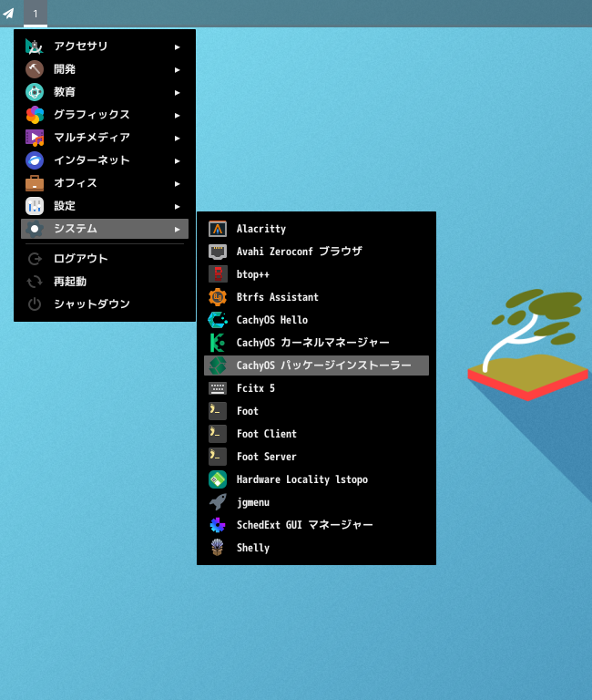Expand the オフィス submenu arrow

click(177, 183)
